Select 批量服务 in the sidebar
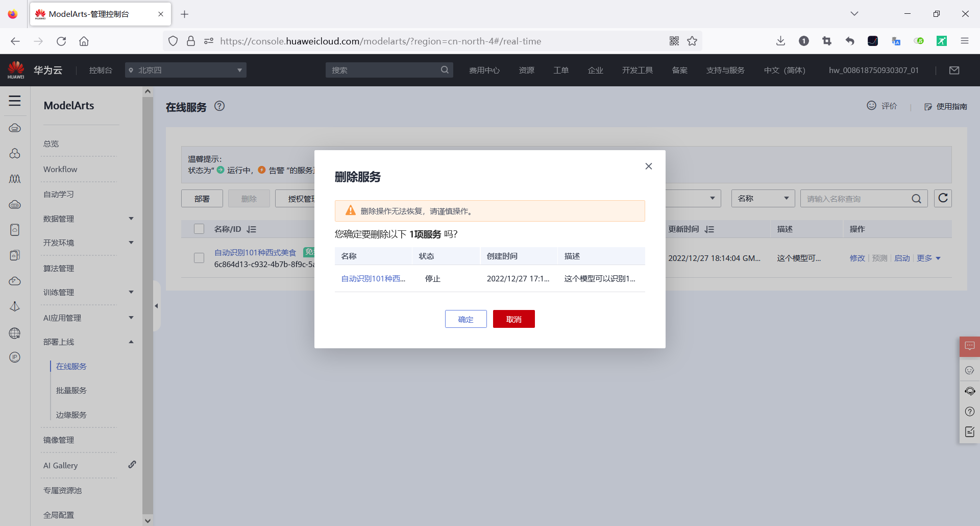Screen dimensions: 980x526 [71, 391]
